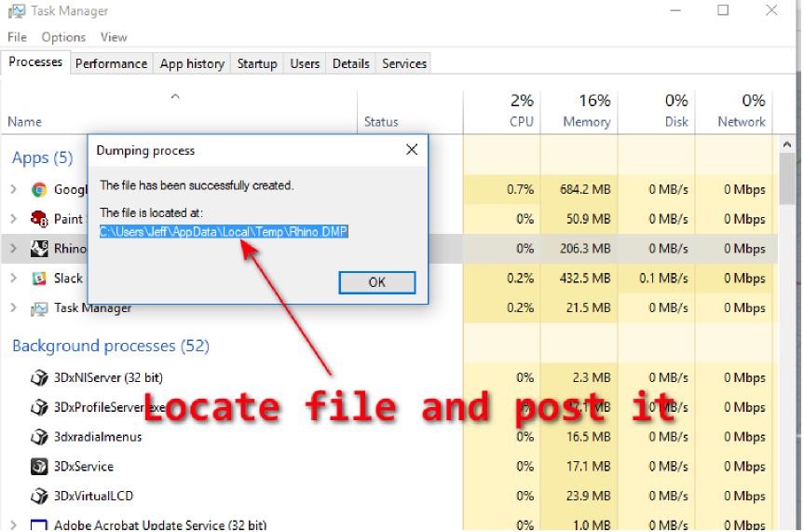This screenshot has width=804, height=532.
Task: Click the 3DxNIServer process icon
Action: [39, 377]
